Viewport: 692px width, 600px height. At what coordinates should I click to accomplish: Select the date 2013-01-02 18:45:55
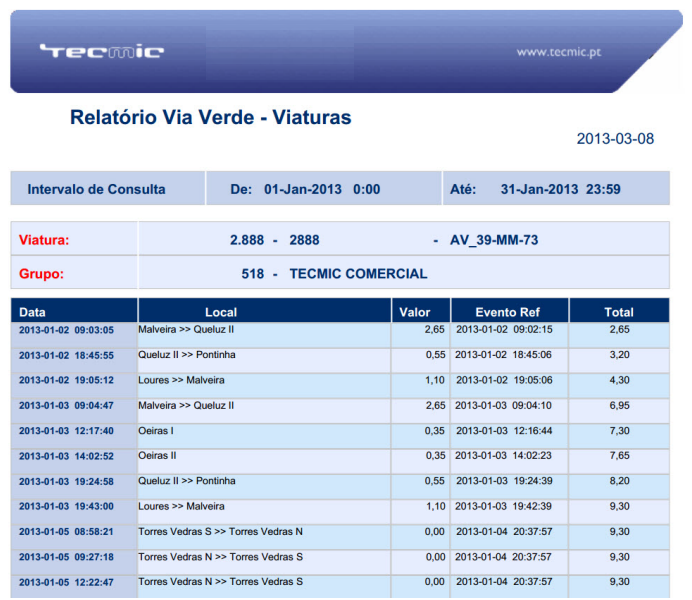point(66,355)
